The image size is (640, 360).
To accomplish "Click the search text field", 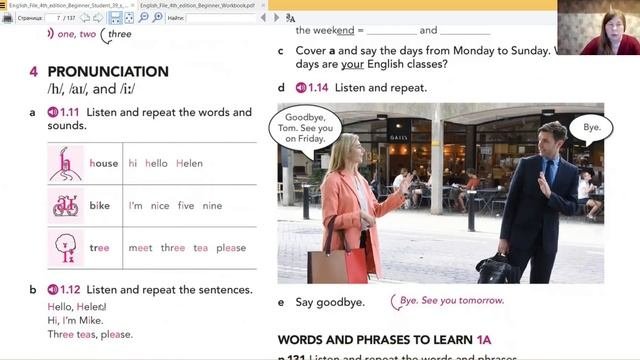I will [x=221, y=18].
